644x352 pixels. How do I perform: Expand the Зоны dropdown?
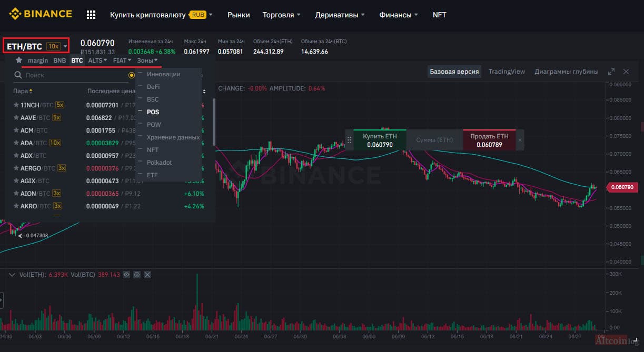tap(147, 61)
